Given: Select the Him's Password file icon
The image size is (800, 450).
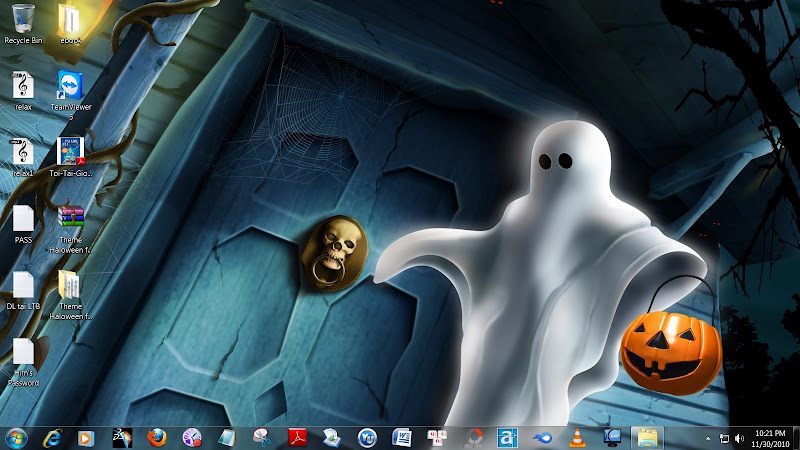Looking at the screenshot, I should 23,362.
